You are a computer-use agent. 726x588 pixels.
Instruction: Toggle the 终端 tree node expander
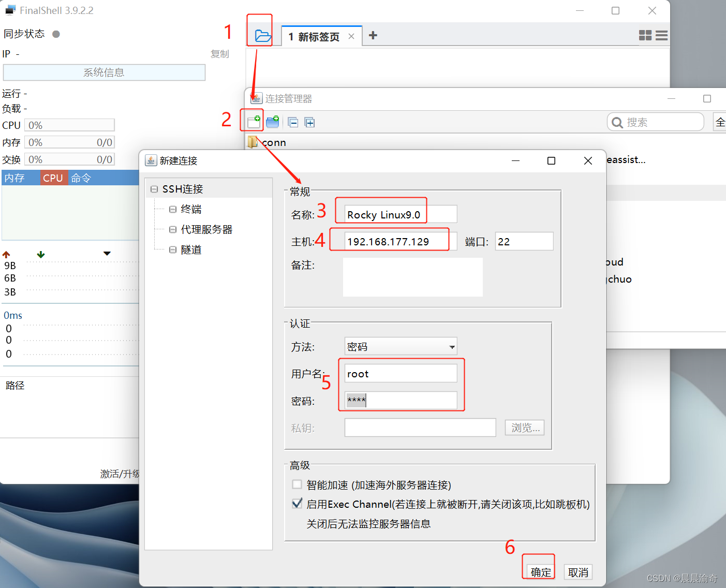(173, 210)
